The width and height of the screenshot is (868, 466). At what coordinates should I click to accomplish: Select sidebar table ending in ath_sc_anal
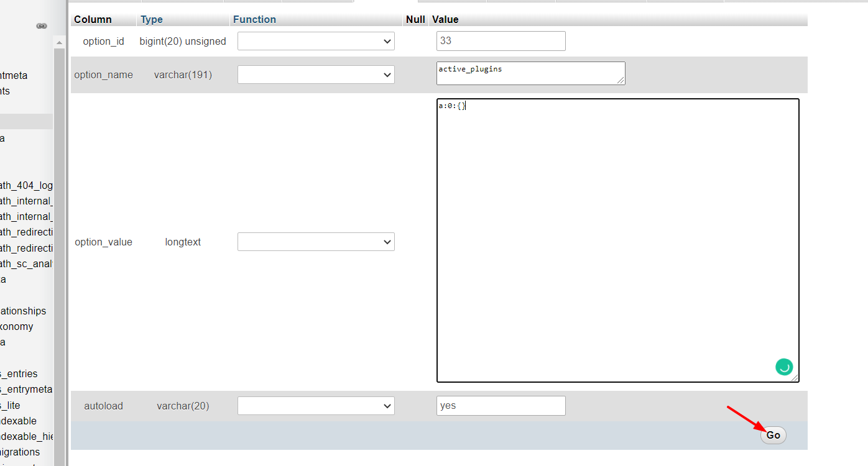tap(27, 263)
